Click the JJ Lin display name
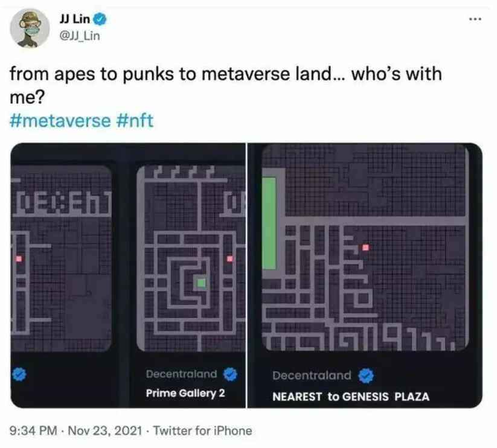497x448 pixels. pos(75,19)
